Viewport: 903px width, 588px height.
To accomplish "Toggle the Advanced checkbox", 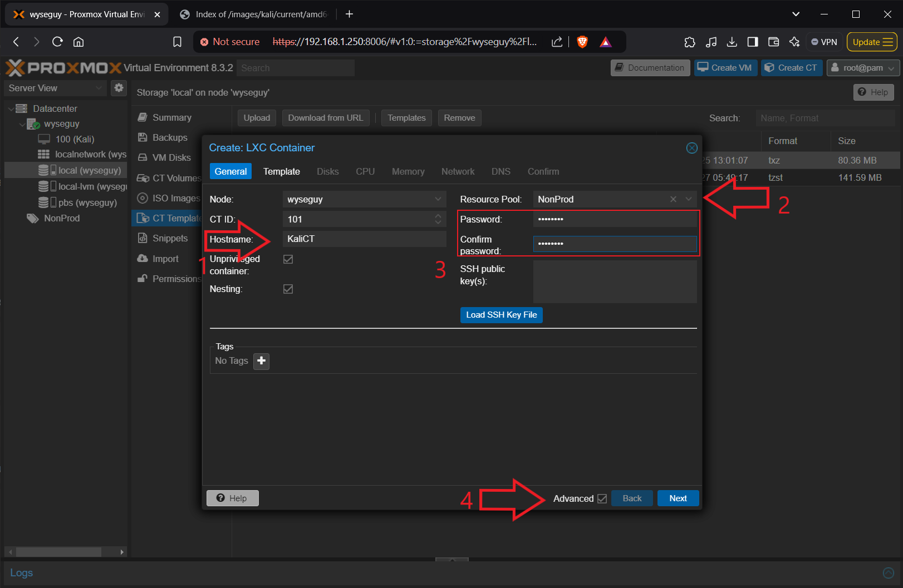I will coord(602,498).
